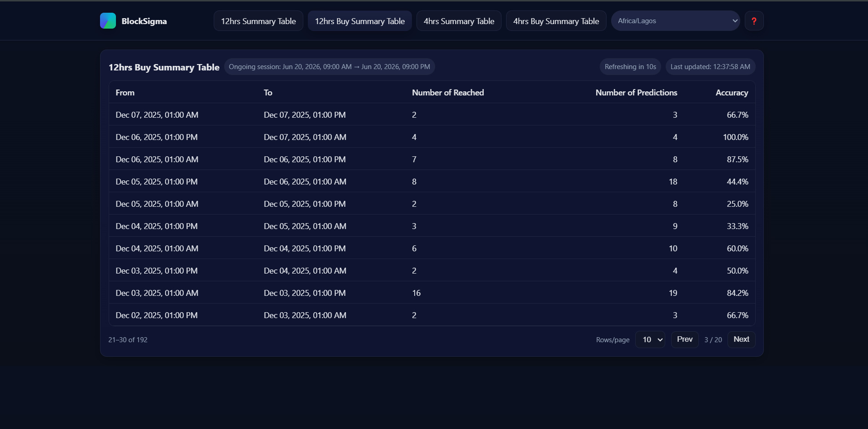
Task: Click To cell Dec 03, 2025, 01:00 PM
Action: point(305,293)
